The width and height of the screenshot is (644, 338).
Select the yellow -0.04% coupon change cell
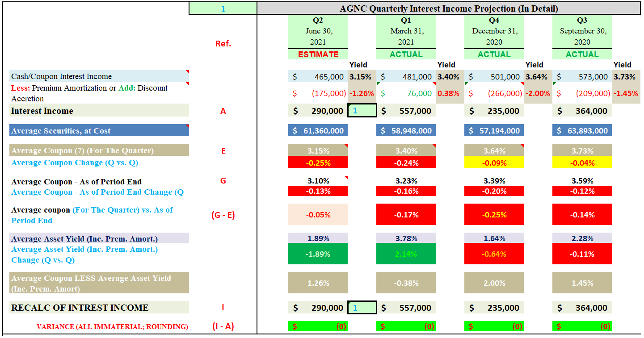pyautogui.click(x=582, y=163)
